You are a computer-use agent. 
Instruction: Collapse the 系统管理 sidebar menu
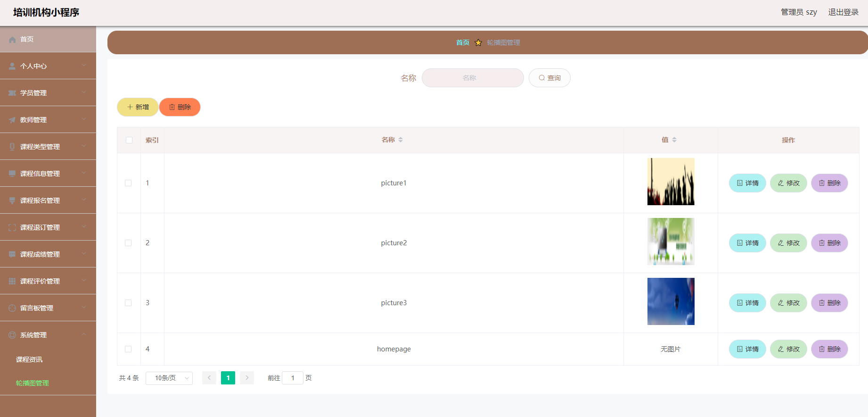pos(48,335)
